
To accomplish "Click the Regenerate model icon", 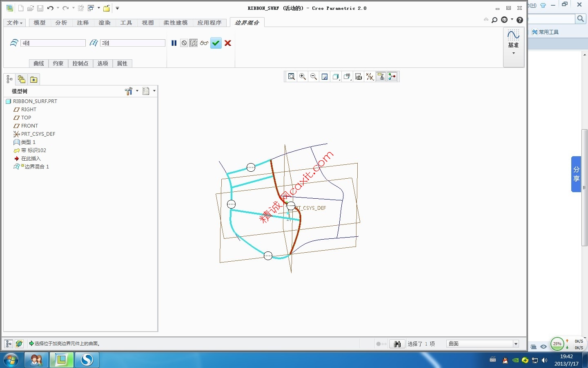I will coord(80,8).
